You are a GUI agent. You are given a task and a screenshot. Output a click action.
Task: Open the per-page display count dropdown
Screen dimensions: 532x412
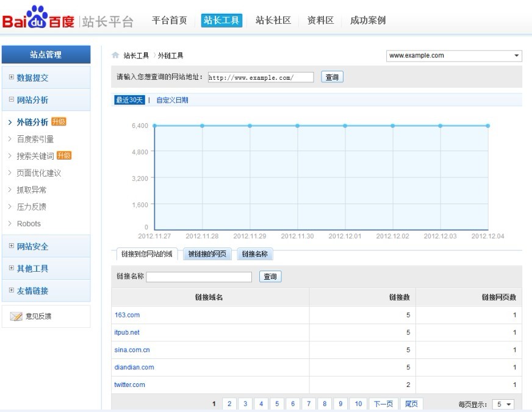point(503,404)
